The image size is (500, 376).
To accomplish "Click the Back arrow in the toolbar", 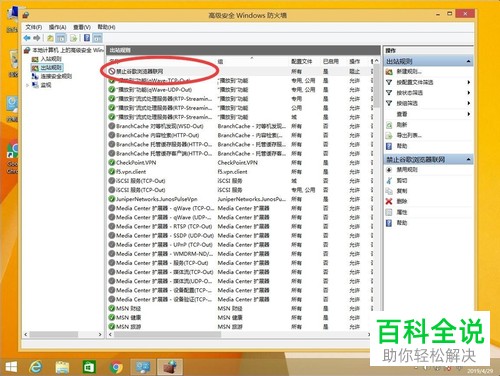I will 27,38.
